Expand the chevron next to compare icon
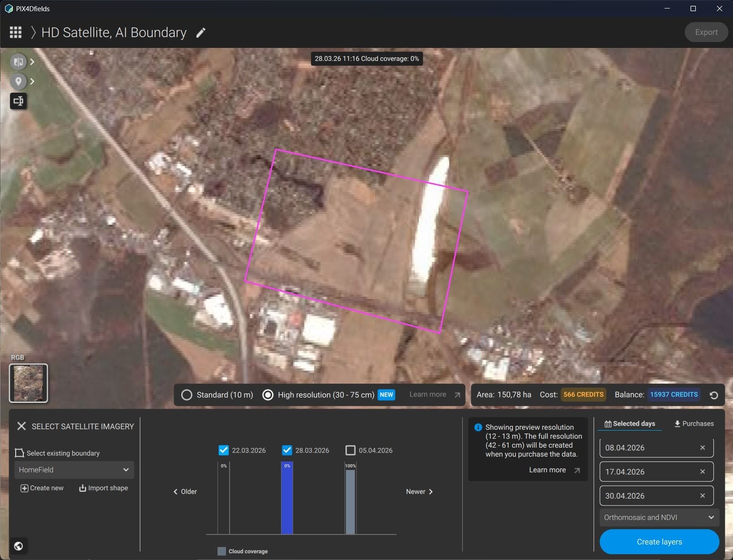Viewport: 733px width, 560px height. (32, 62)
